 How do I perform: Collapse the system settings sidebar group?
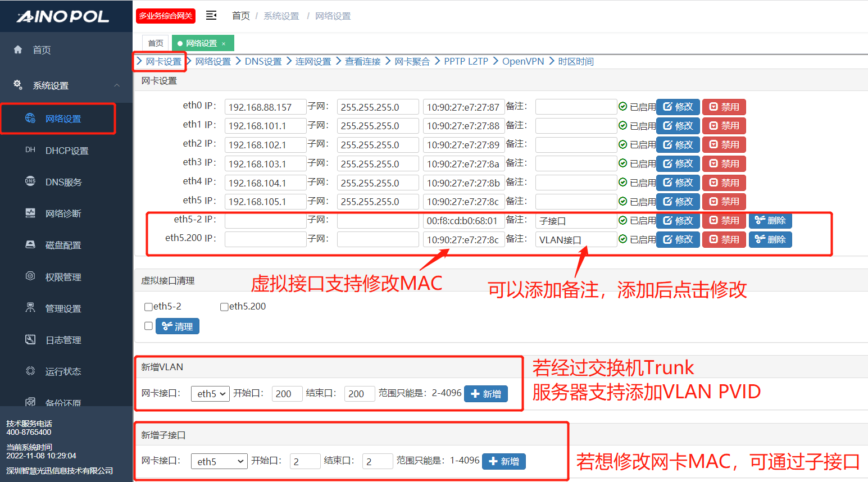pos(116,85)
